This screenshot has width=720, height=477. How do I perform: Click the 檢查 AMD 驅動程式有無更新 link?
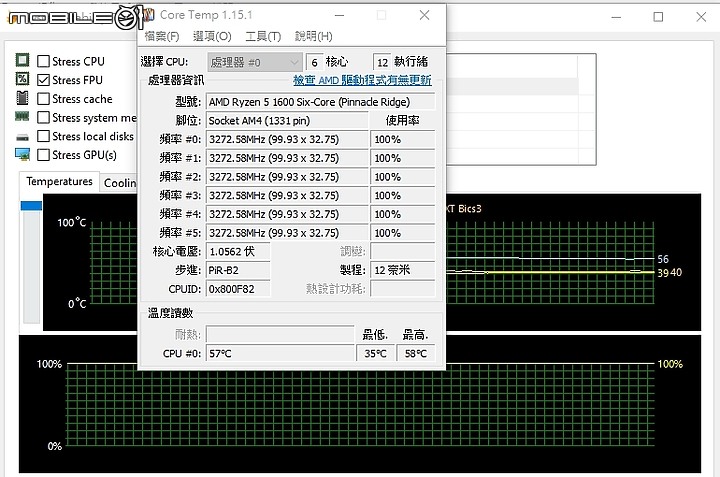(362, 80)
